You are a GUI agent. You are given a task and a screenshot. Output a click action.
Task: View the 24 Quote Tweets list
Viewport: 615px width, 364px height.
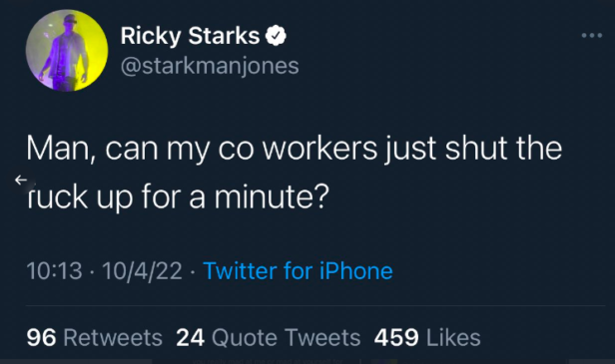269,338
